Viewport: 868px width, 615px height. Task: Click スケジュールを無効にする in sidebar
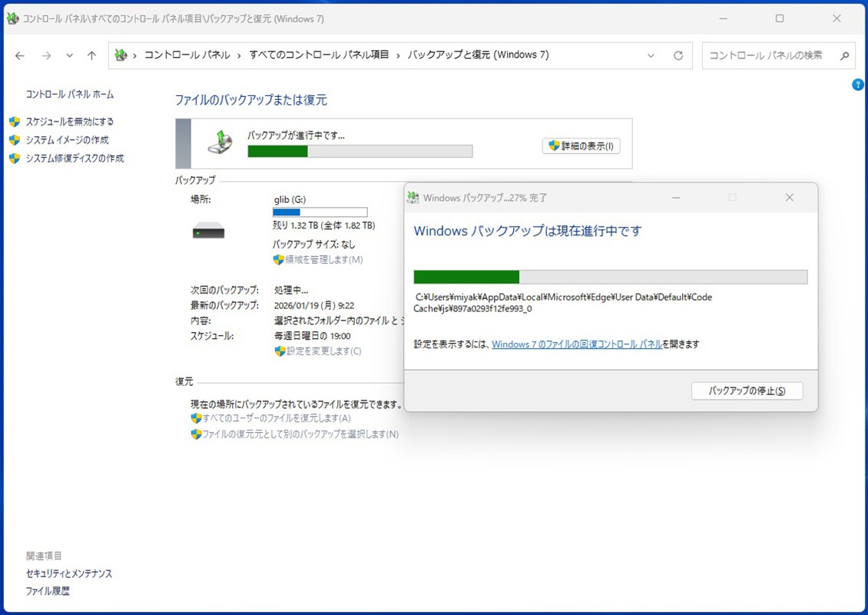point(70,121)
